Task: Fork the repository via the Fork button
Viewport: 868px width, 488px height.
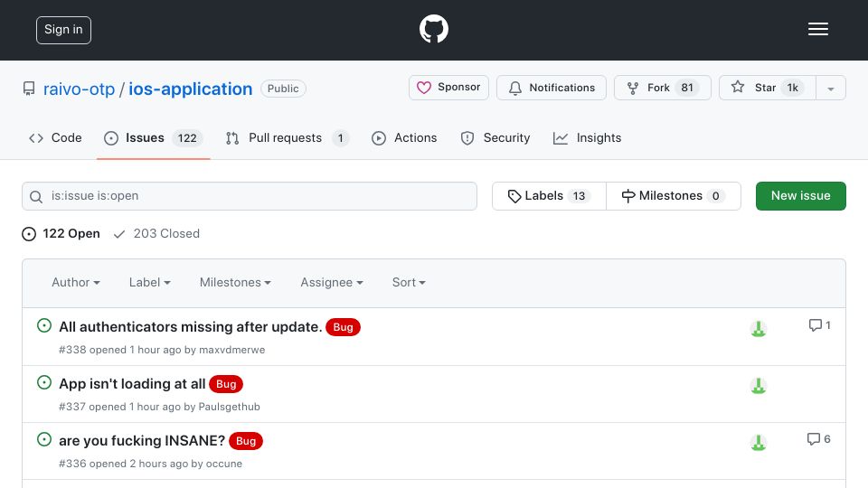Action: 662,88
